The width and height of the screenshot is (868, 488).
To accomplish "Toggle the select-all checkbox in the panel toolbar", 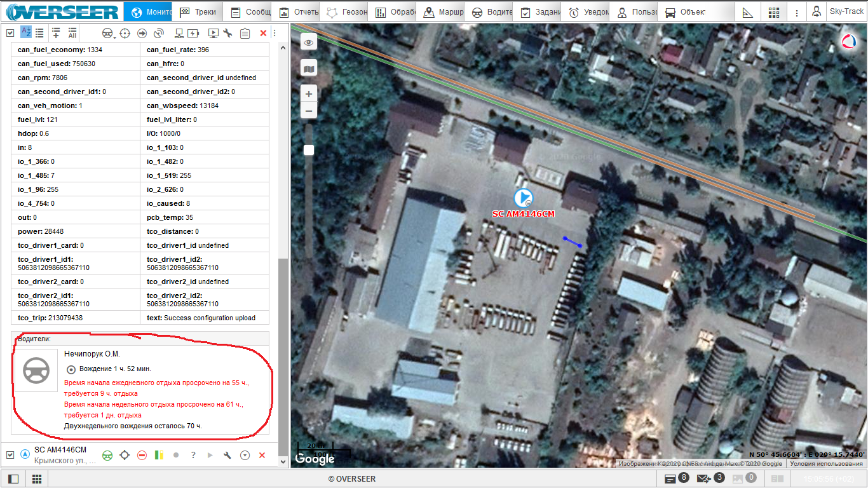I will (10, 33).
